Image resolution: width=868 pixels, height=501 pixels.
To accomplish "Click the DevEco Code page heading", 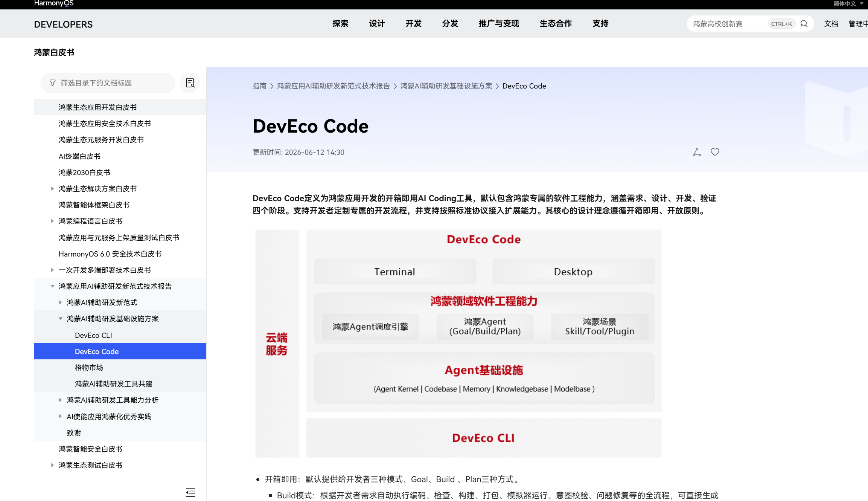I will 311,126.
